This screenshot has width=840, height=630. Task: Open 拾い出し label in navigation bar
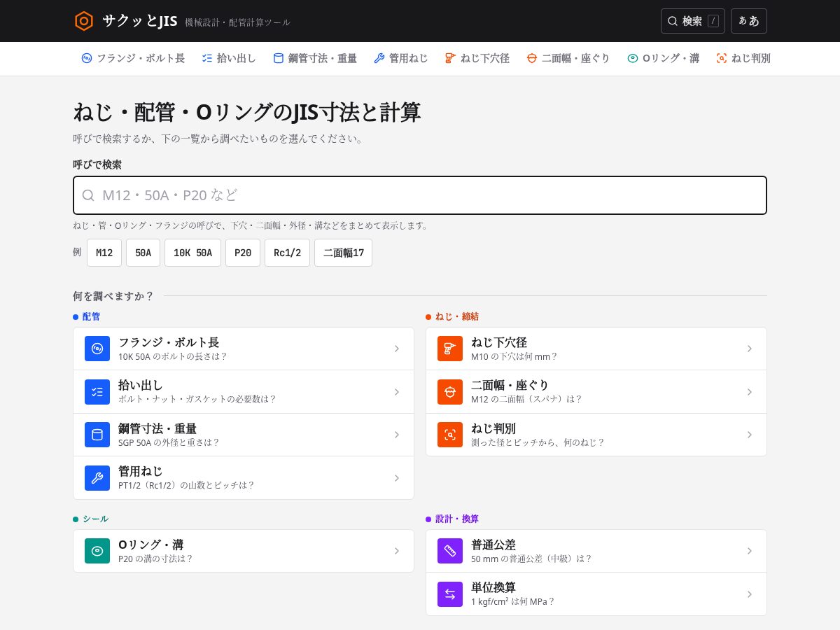(x=237, y=59)
